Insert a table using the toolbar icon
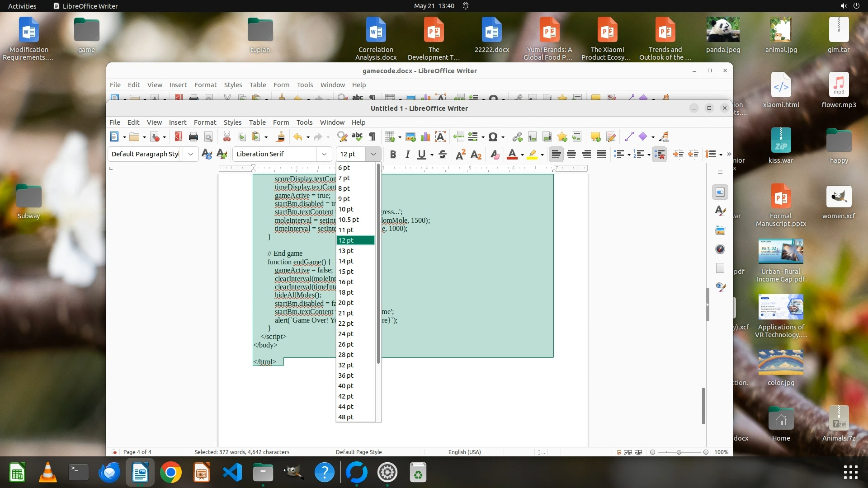The width and height of the screenshot is (868, 488). click(389, 137)
